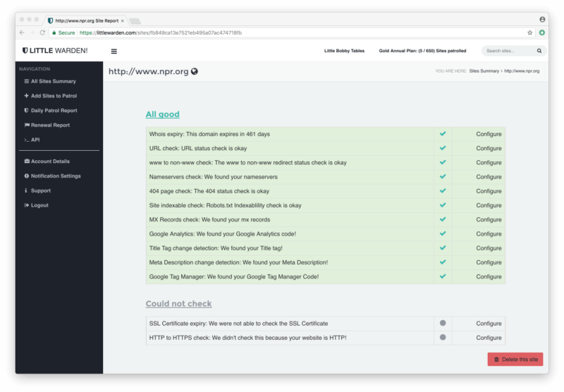Switch to the npr.org Site Report browser tab
Viewport: 564px width, 392px height.
coord(85,21)
